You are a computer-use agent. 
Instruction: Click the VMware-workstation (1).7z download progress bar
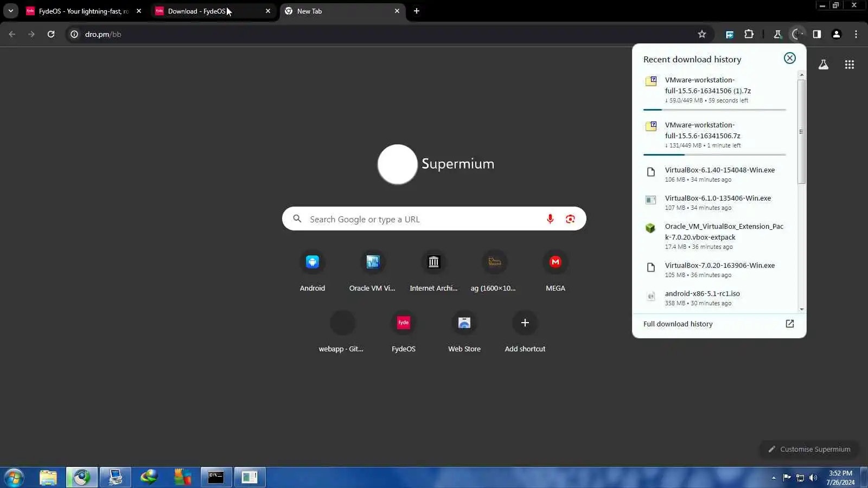click(714, 110)
